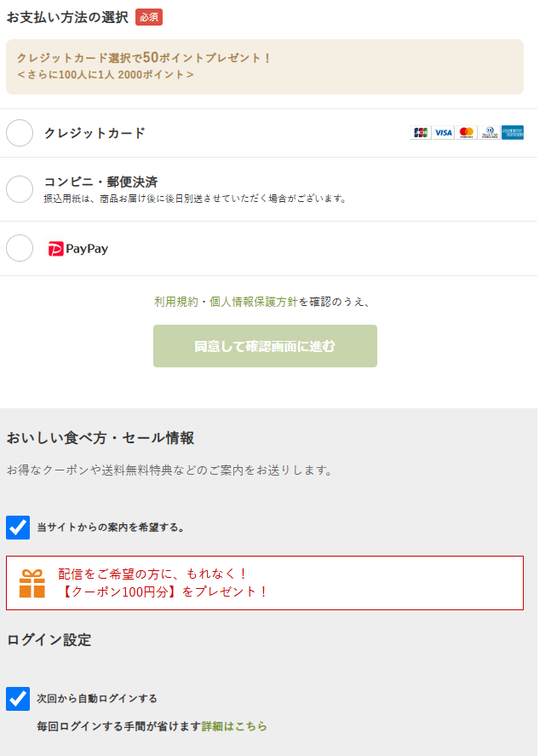The height and width of the screenshot is (756, 545).
Task: Open the 利用規約 link
Action: click(175, 302)
